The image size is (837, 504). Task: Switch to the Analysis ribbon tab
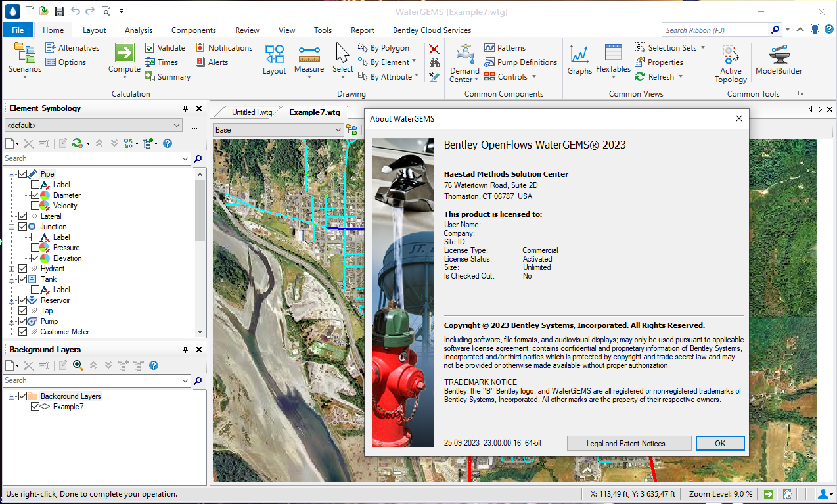(x=139, y=30)
